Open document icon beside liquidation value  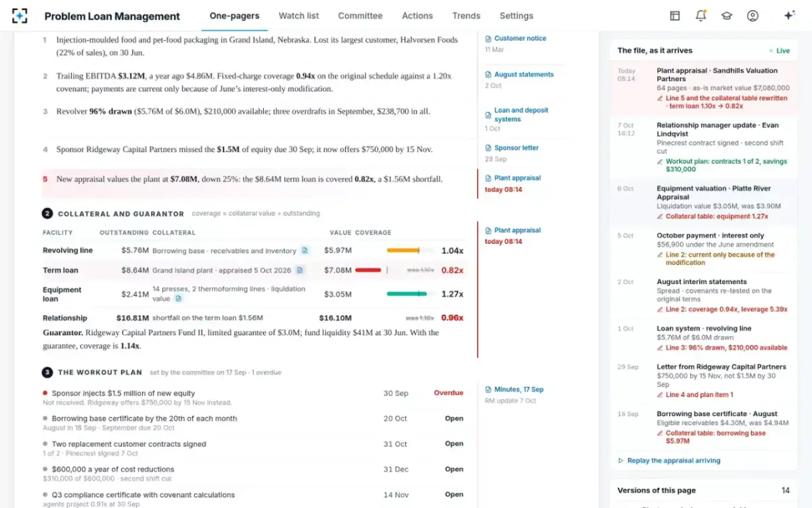click(178, 299)
